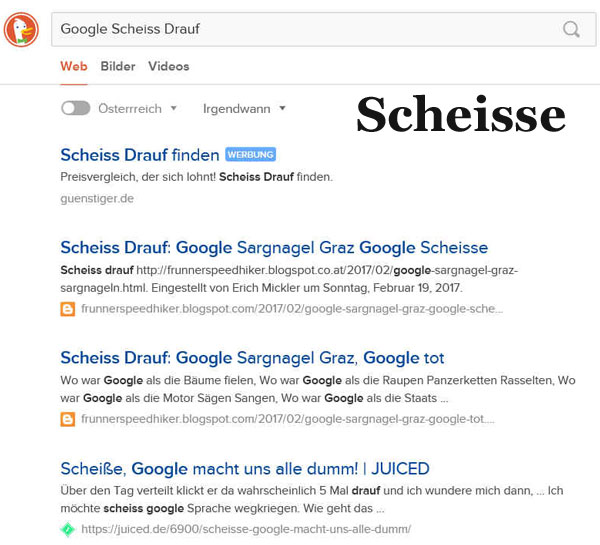Open the Irgendwann time filter dropdown

coord(244,109)
